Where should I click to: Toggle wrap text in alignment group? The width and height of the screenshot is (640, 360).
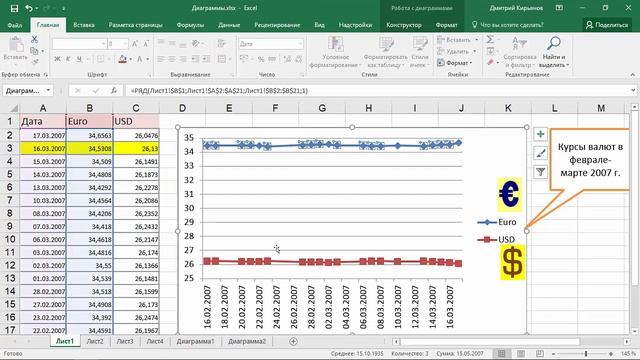click(x=222, y=43)
